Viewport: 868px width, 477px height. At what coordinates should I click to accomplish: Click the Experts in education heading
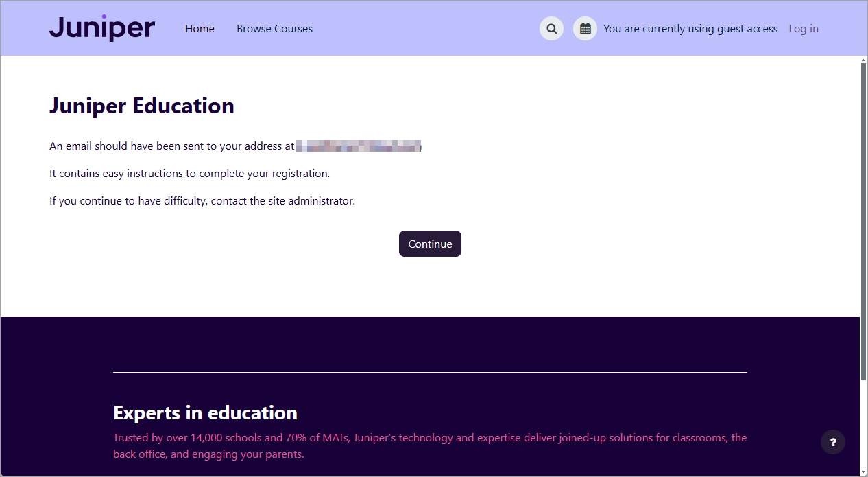205,412
